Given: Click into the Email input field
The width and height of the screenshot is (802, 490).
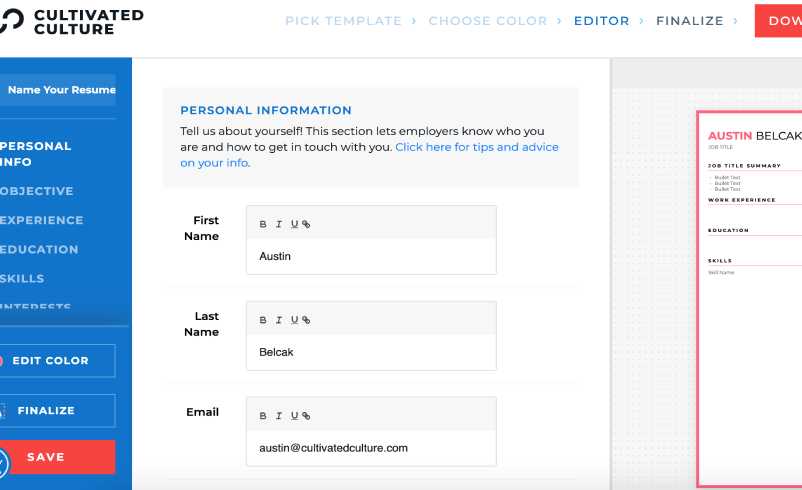Looking at the screenshot, I should (371, 448).
